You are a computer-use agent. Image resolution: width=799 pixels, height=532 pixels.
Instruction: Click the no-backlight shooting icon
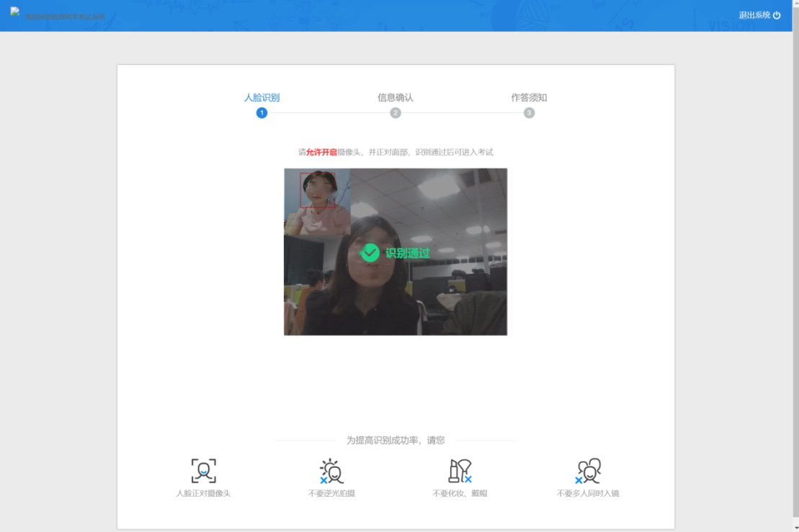click(331, 471)
